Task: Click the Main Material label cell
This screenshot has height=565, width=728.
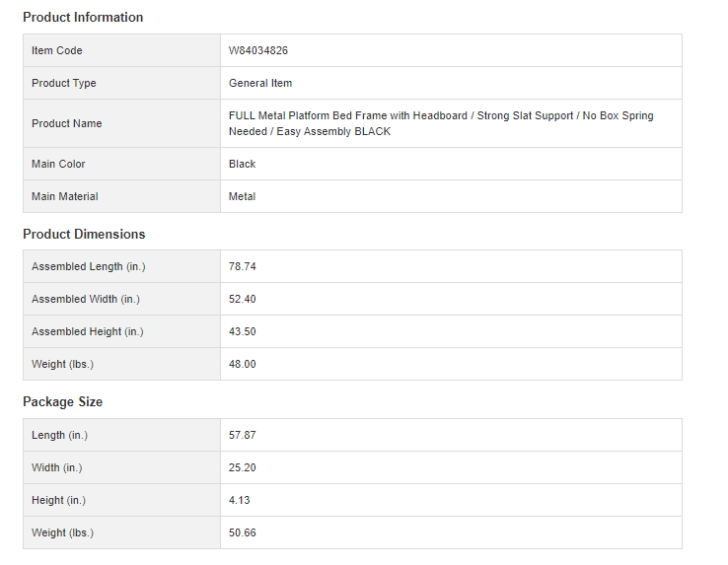Action: 65,196
